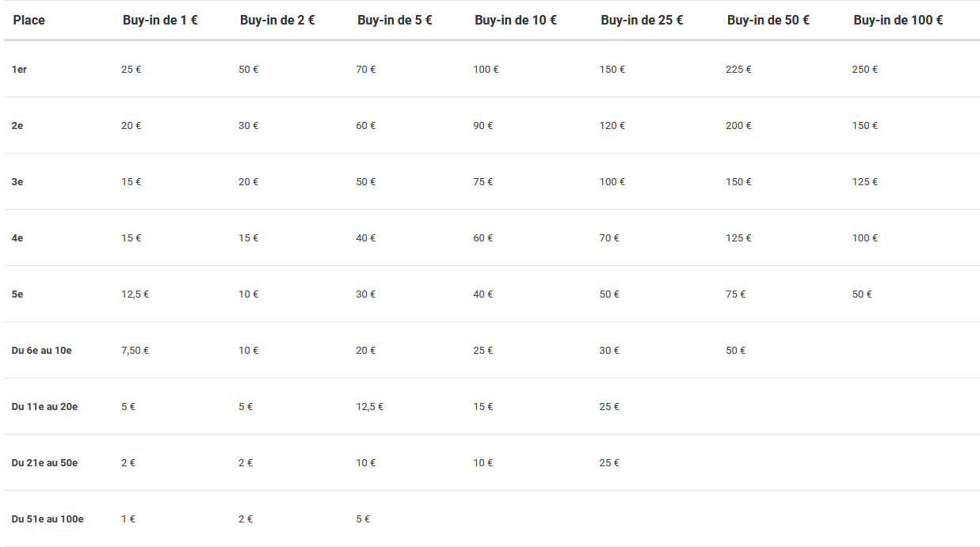
Task: Click the 90 € cell in 2e row
Action: [x=483, y=126]
